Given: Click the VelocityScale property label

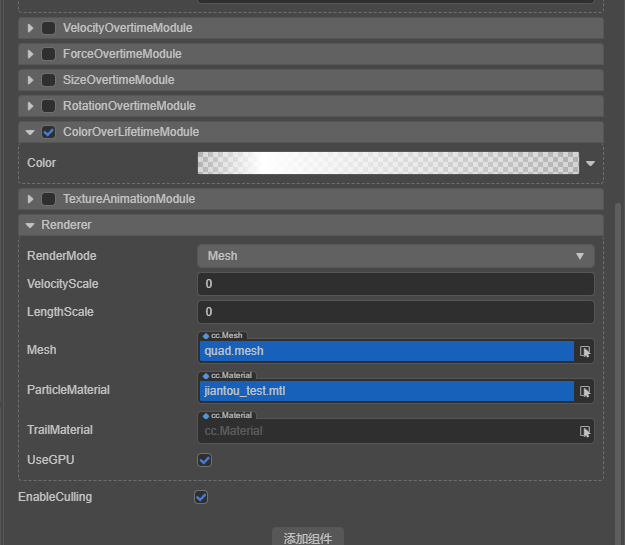Looking at the screenshot, I should click(63, 284).
